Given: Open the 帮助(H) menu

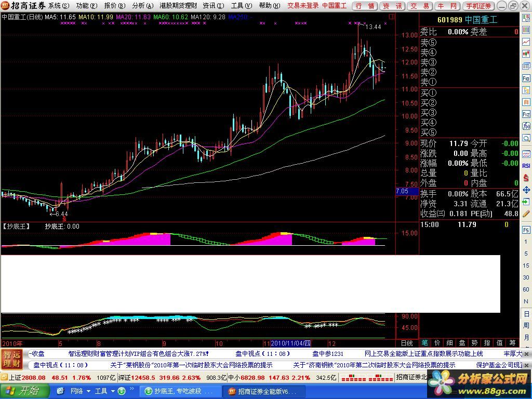Looking at the screenshot, I should (x=270, y=6).
